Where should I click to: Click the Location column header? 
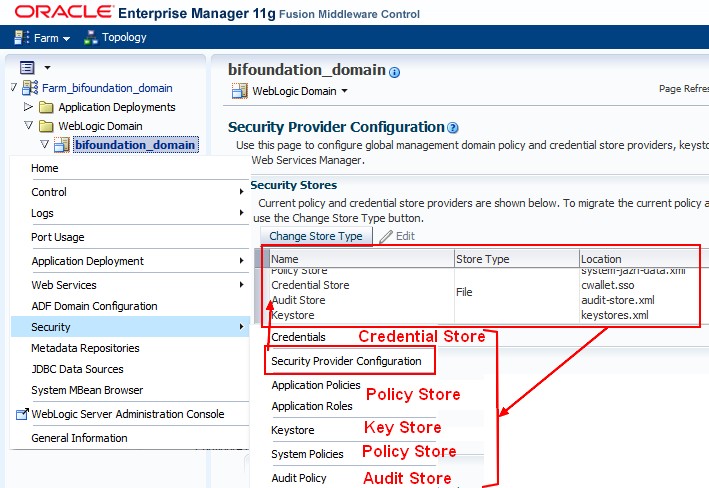tap(601, 259)
